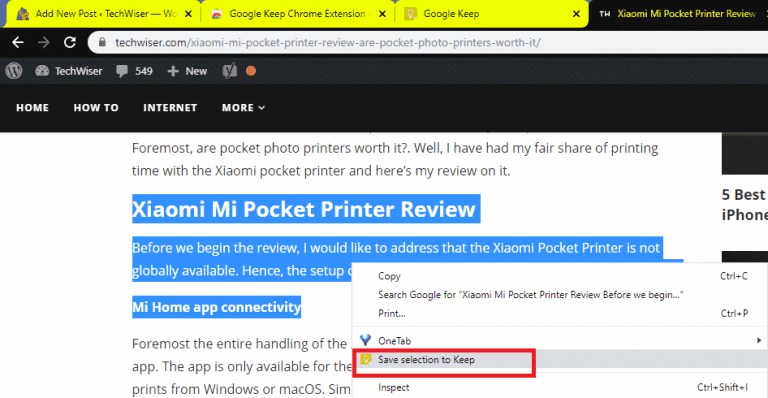Click the paragraph starting Foremost, are pocket photo printers
The width and height of the screenshot is (768, 398).
pos(395,159)
